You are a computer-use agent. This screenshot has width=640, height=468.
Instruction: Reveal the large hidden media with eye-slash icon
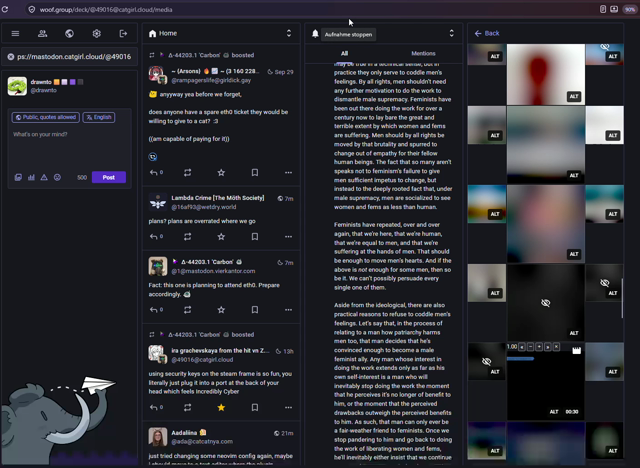click(546, 303)
